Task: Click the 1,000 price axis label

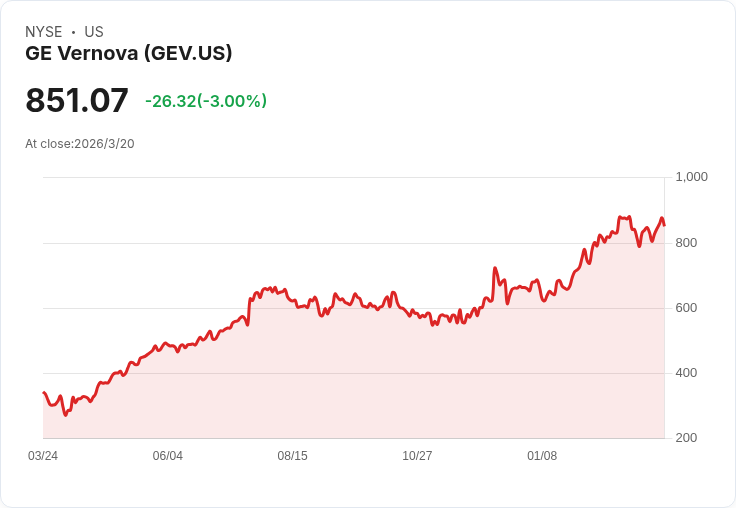Action: (x=691, y=177)
